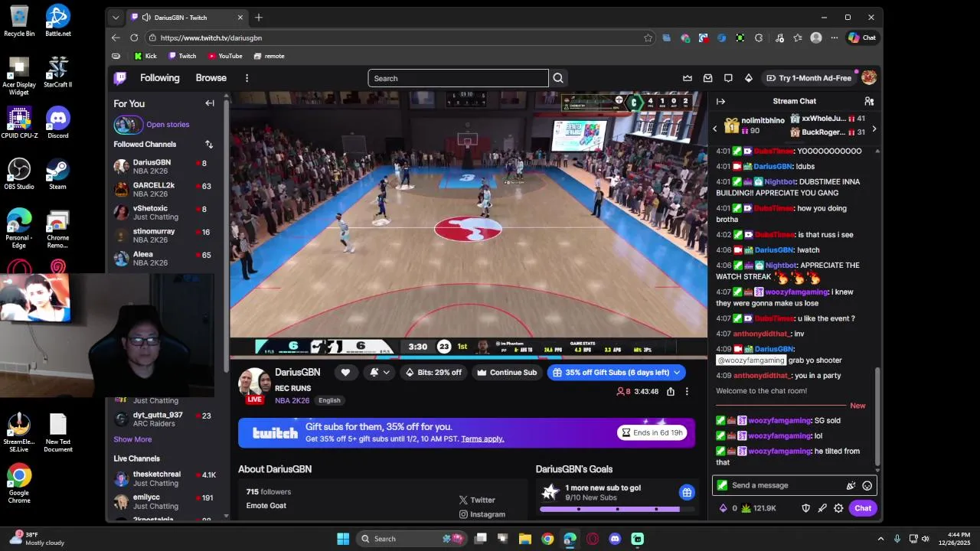Viewport: 980px width, 551px height.
Task: Open remote bookmark in bookmarks bar
Action: pos(269,56)
